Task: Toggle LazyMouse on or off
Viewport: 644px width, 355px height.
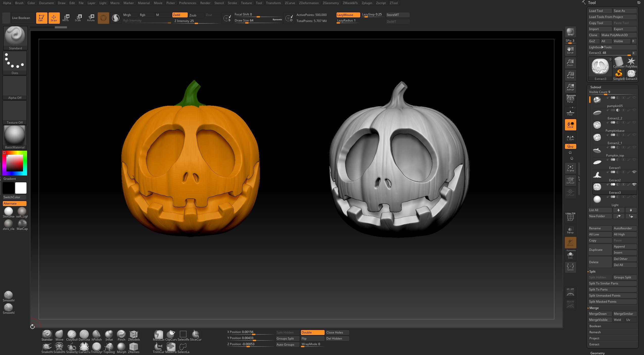Action: point(348,15)
